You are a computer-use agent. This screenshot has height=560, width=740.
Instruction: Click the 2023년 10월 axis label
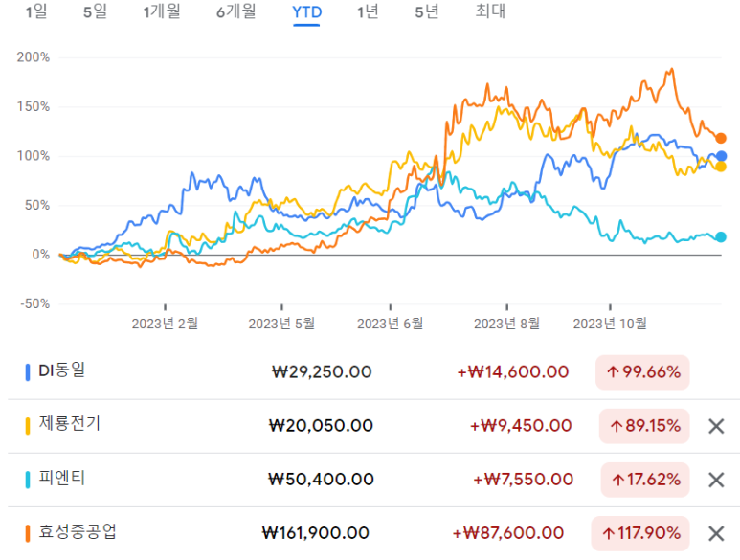[610, 324]
